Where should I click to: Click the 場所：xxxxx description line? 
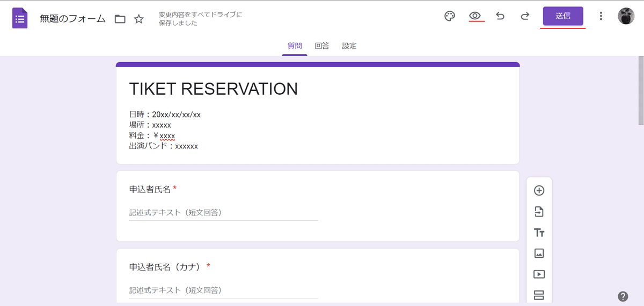(x=150, y=125)
